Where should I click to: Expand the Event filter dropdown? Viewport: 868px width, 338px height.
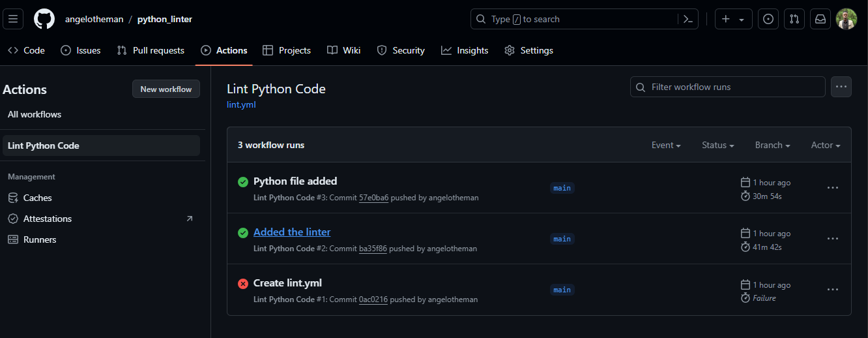coord(666,146)
